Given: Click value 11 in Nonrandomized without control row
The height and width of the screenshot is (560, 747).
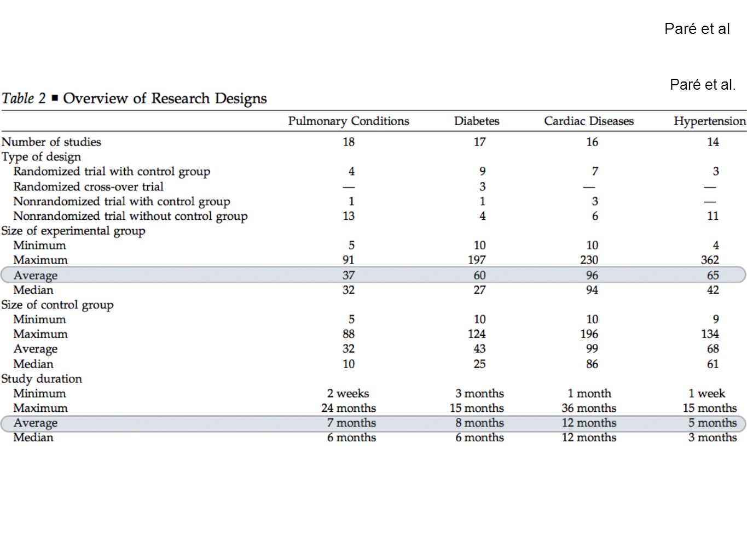Looking at the screenshot, I should click(713, 216).
